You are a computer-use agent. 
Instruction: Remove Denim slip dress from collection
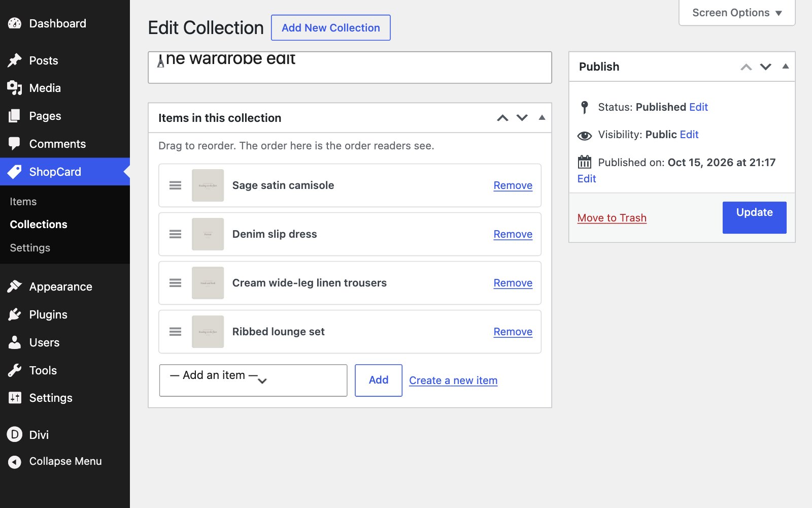tap(513, 234)
